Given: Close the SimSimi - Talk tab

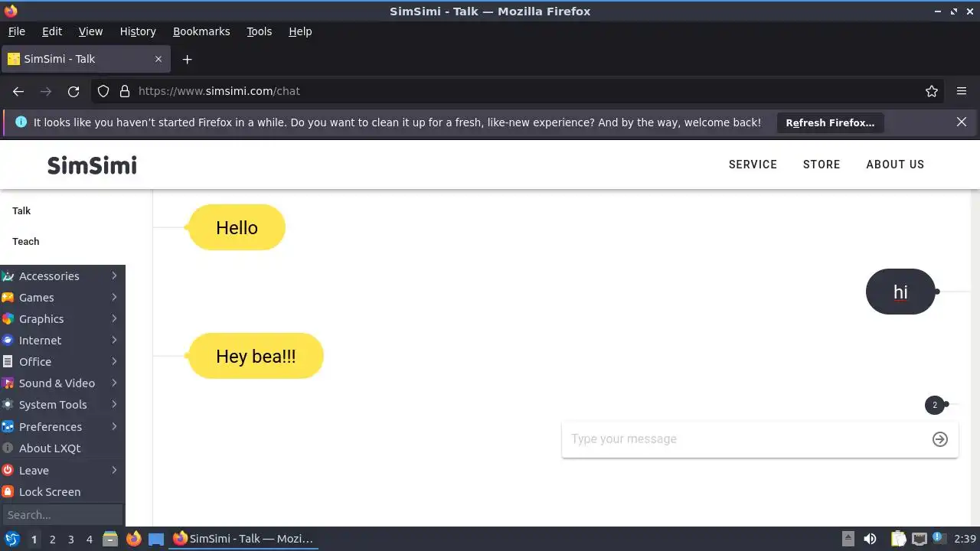Looking at the screenshot, I should [158, 59].
